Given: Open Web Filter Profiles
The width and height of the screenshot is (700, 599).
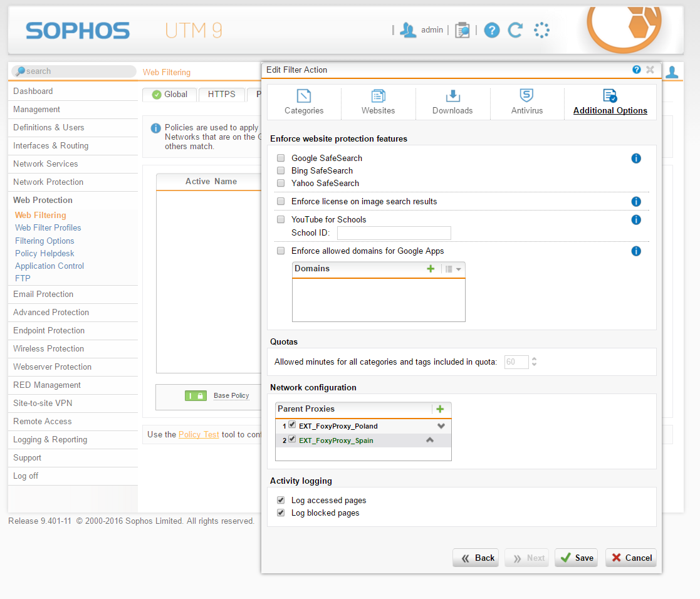Looking at the screenshot, I should coord(48,228).
